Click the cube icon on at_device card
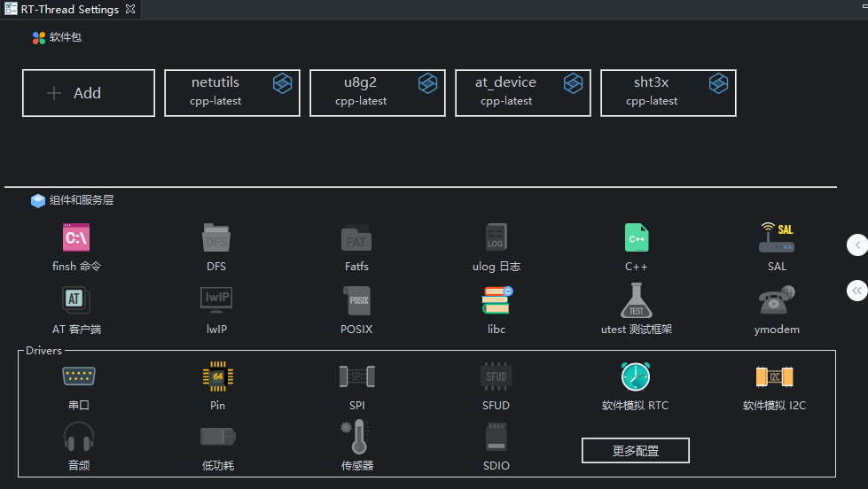The height and width of the screenshot is (489, 868). click(574, 83)
